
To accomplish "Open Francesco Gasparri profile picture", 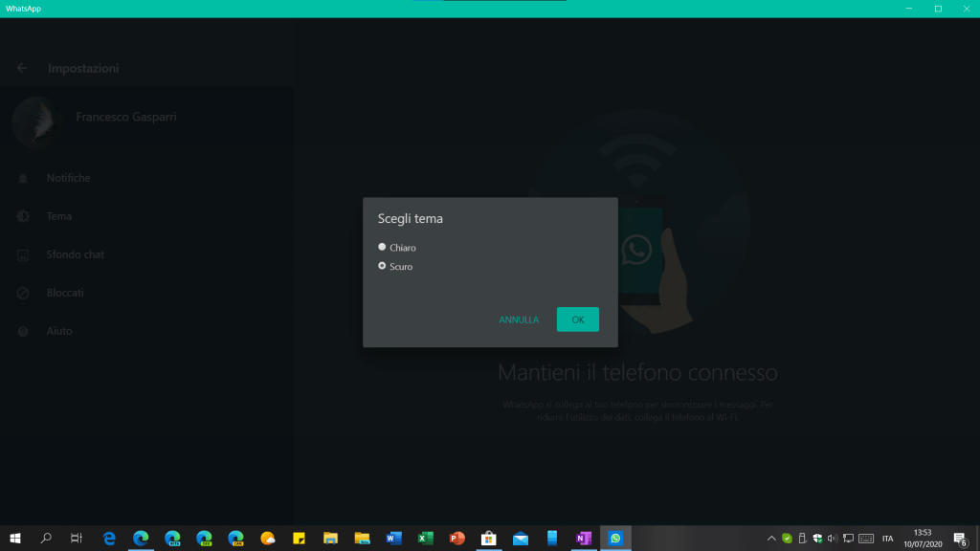I will point(36,124).
